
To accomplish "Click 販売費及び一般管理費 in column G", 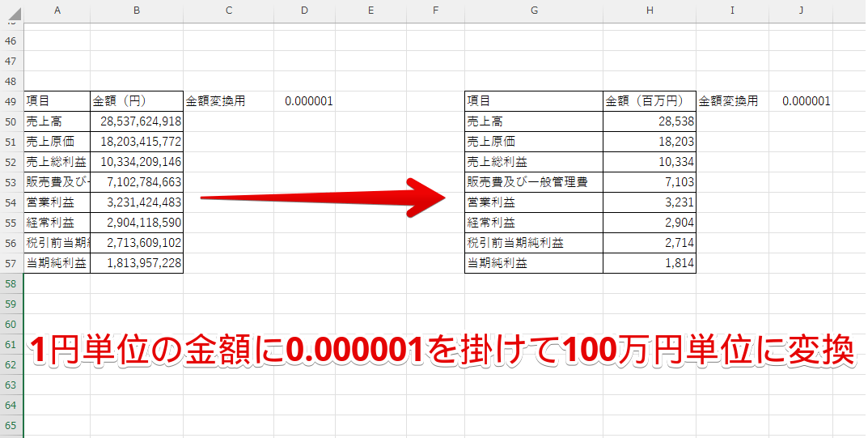I will click(x=534, y=182).
